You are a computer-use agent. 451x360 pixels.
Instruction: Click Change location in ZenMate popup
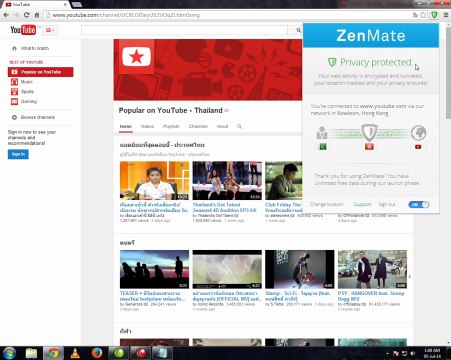[x=326, y=204]
